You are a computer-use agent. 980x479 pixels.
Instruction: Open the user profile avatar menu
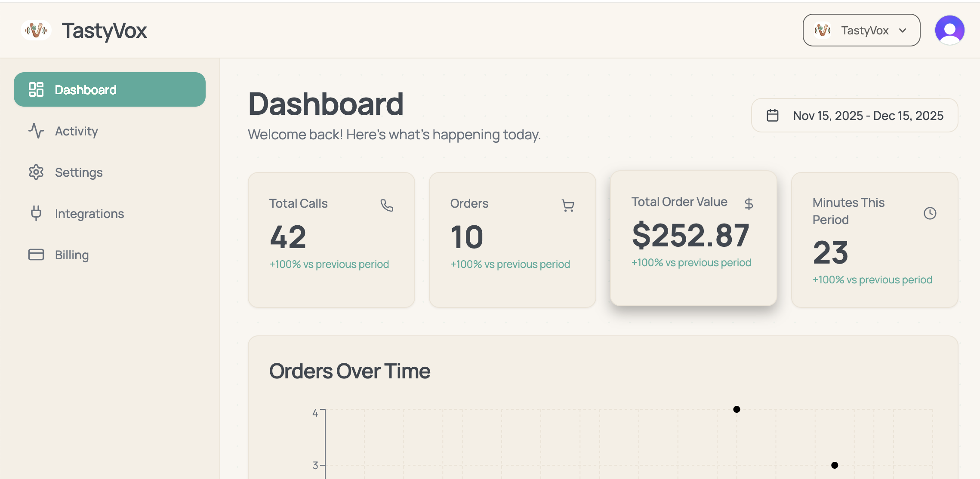[949, 30]
